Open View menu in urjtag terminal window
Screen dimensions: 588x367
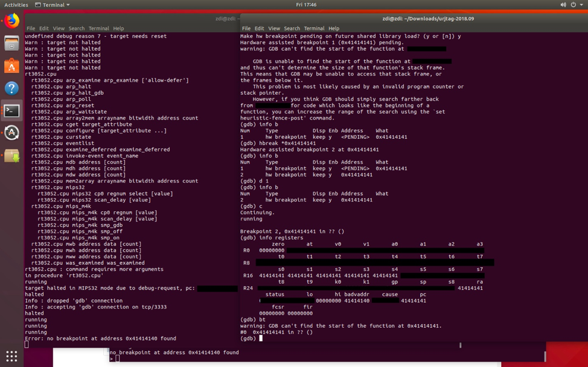273,28
